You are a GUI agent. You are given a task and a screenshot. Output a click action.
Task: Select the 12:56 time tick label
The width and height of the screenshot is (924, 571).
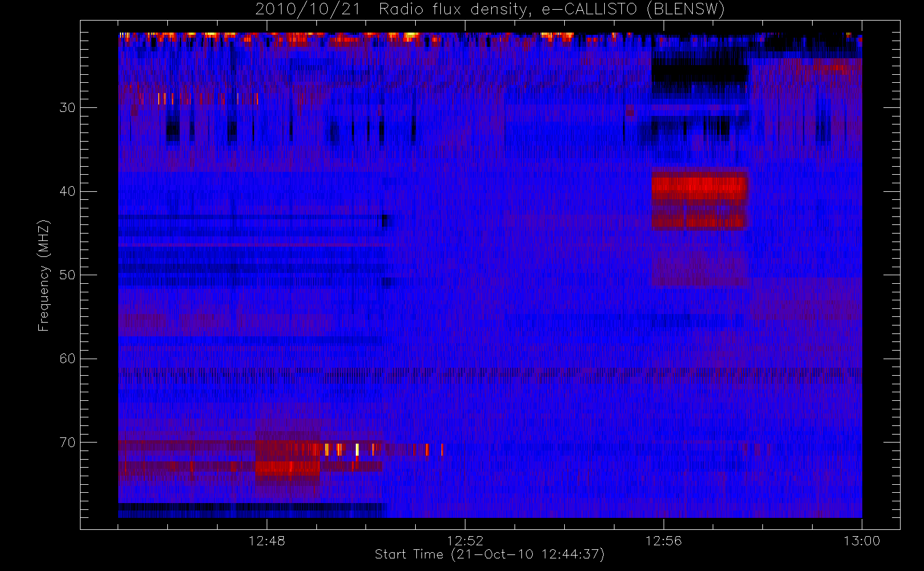pos(664,541)
